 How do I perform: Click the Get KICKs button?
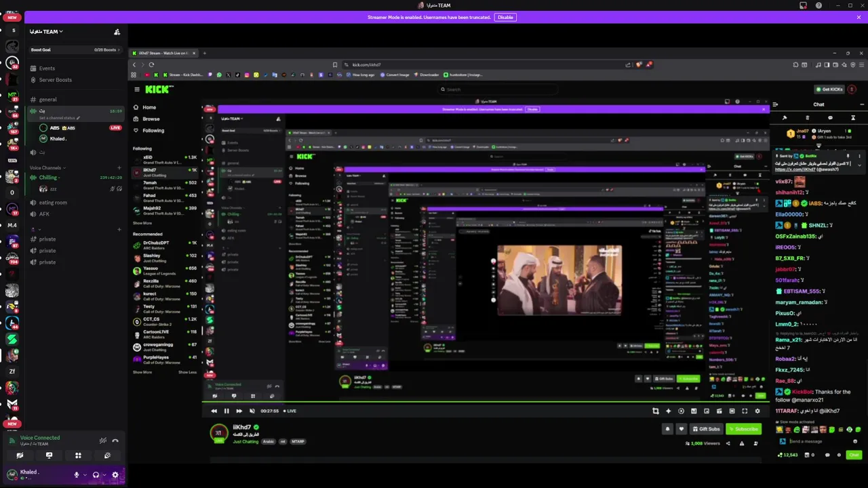(x=829, y=89)
